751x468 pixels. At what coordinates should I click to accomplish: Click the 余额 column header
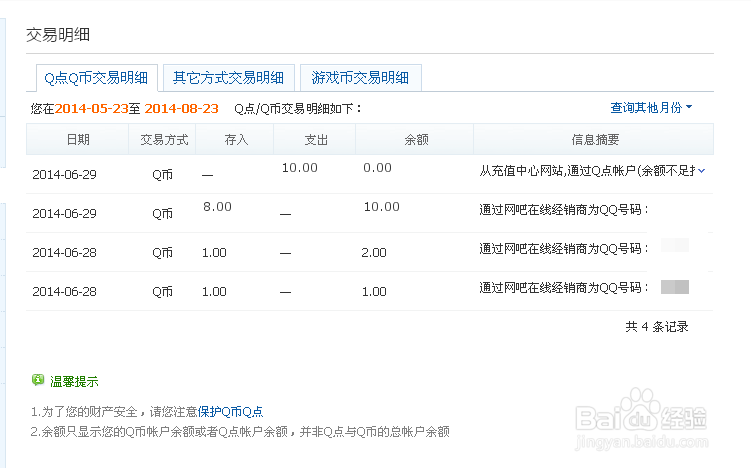tap(416, 139)
